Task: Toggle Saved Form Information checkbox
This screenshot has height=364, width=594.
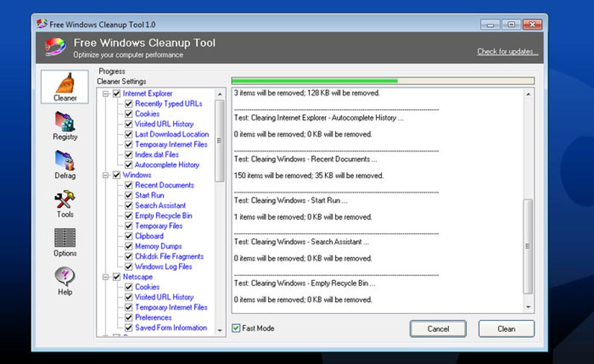Action: click(x=129, y=328)
